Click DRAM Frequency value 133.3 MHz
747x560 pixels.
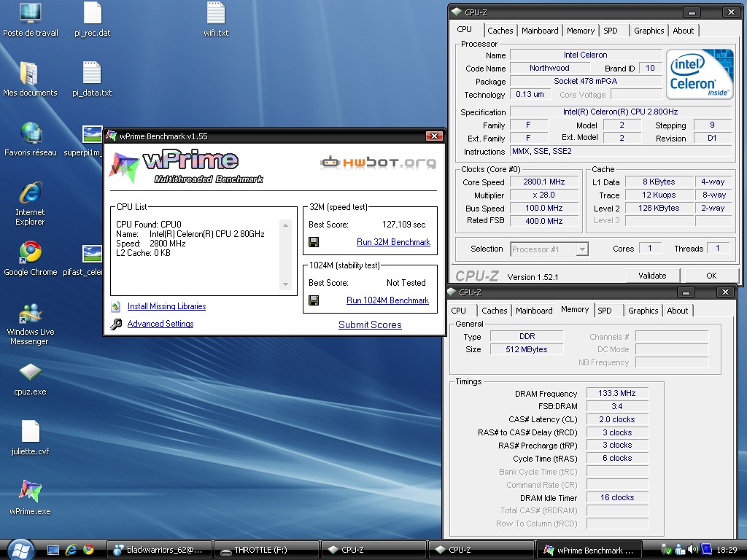(617, 393)
